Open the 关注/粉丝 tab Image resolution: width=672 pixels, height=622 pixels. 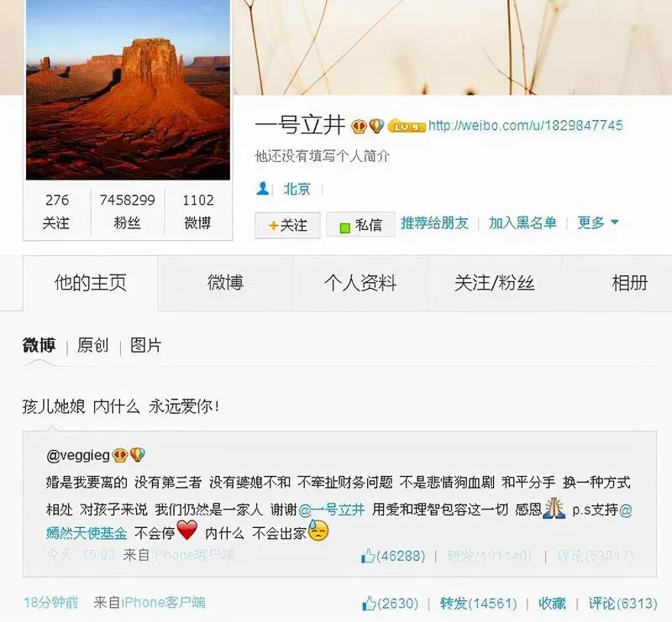(495, 283)
